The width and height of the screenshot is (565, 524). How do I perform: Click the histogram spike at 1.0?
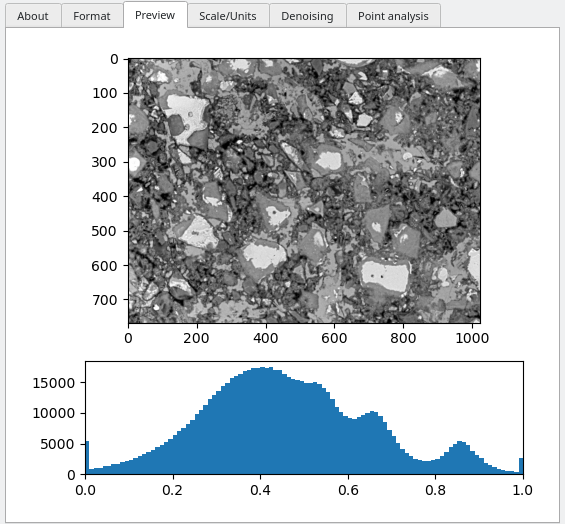tap(521, 466)
